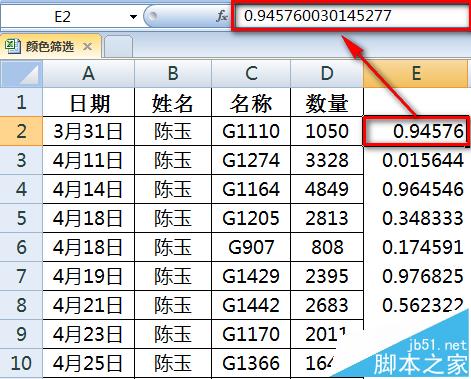Select column B header
471x379 pixels.
coord(173,73)
